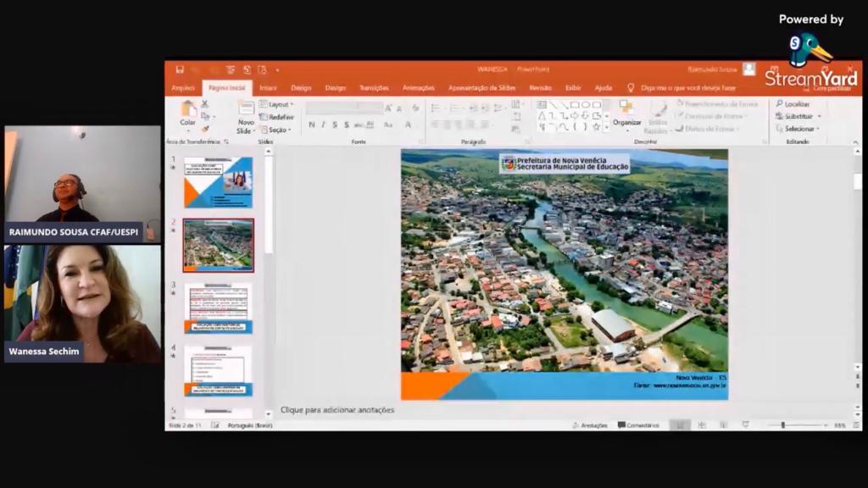Click the Organizar (Arrange) icon
The height and width of the screenshot is (488, 868).
(x=626, y=108)
